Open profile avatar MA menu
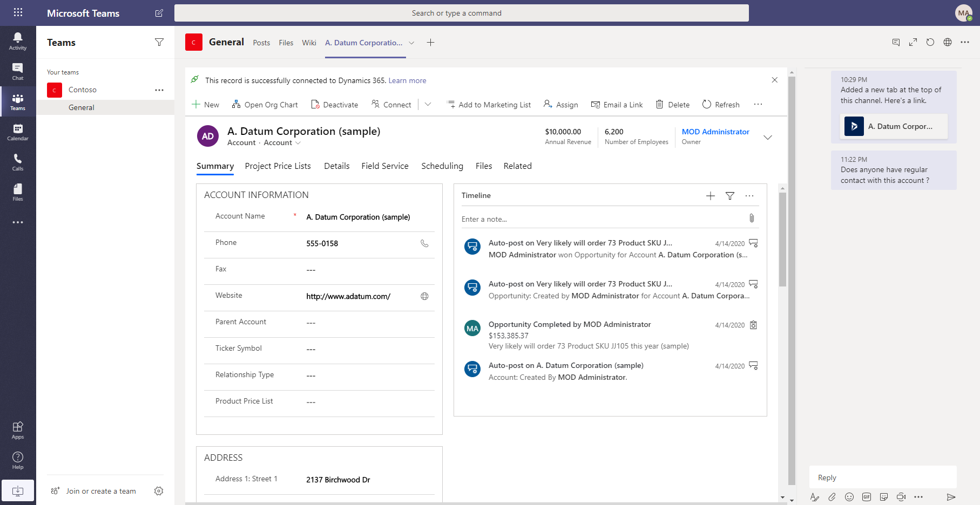Screen dimensions: 980x505 click(964, 13)
